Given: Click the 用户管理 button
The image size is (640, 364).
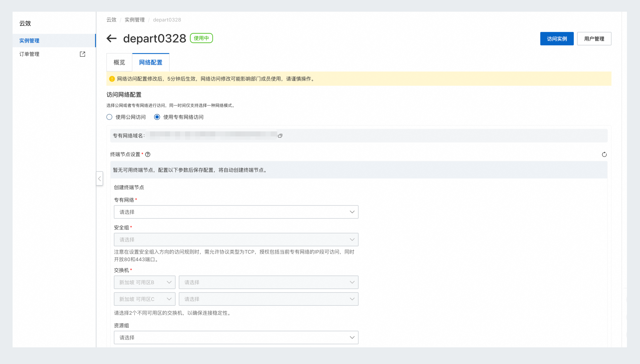Looking at the screenshot, I should 594,39.
